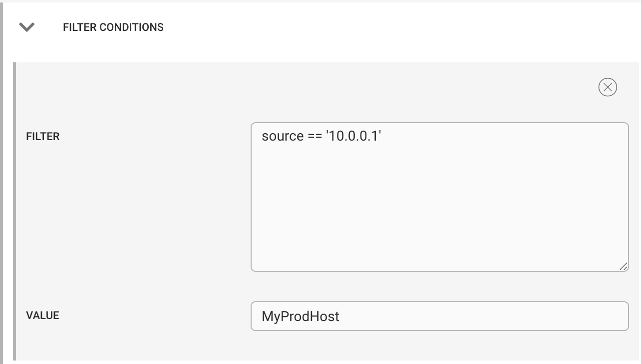Click the '==' operator in filter expression
The width and height of the screenshot is (641, 364).
tap(315, 137)
